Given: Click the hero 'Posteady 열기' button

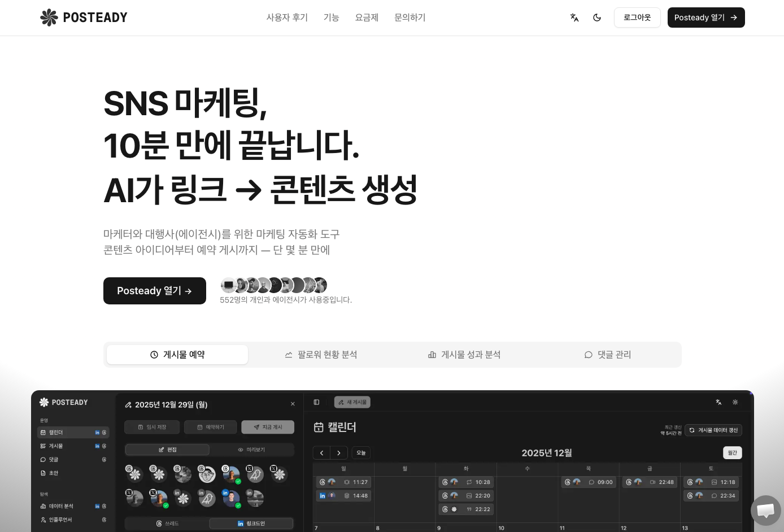Looking at the screenshot, I should pos(155,291).
